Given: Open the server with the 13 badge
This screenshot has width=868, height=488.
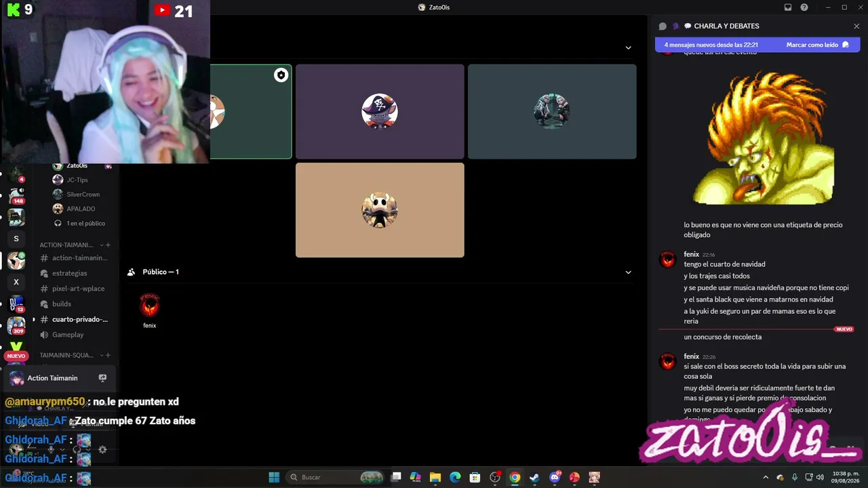Looking at the screenshot, I should tap(16, 304).
